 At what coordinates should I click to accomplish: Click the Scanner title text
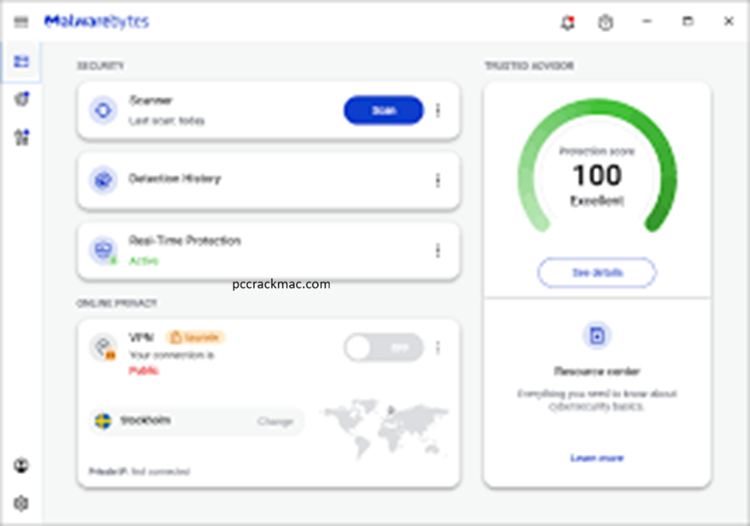[150, 100]
